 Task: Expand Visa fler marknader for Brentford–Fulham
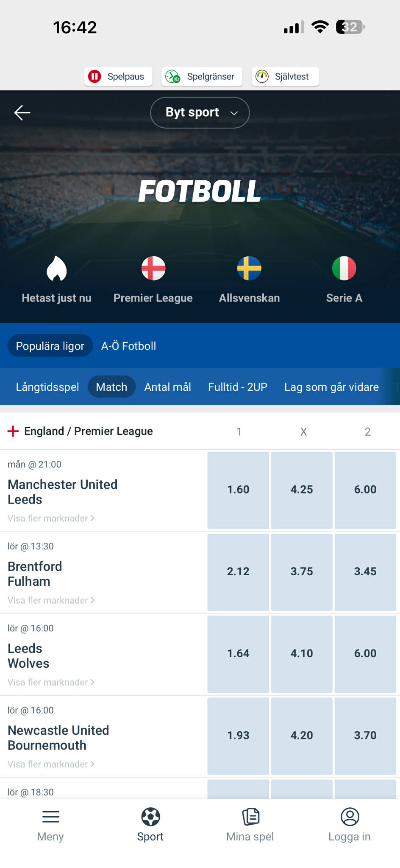click(51, 600)
